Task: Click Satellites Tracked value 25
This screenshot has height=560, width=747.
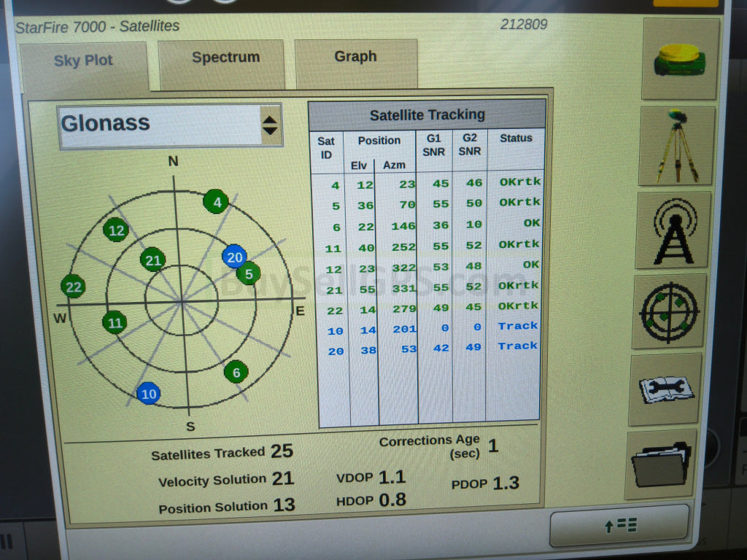Action: (x=282, y=451)
